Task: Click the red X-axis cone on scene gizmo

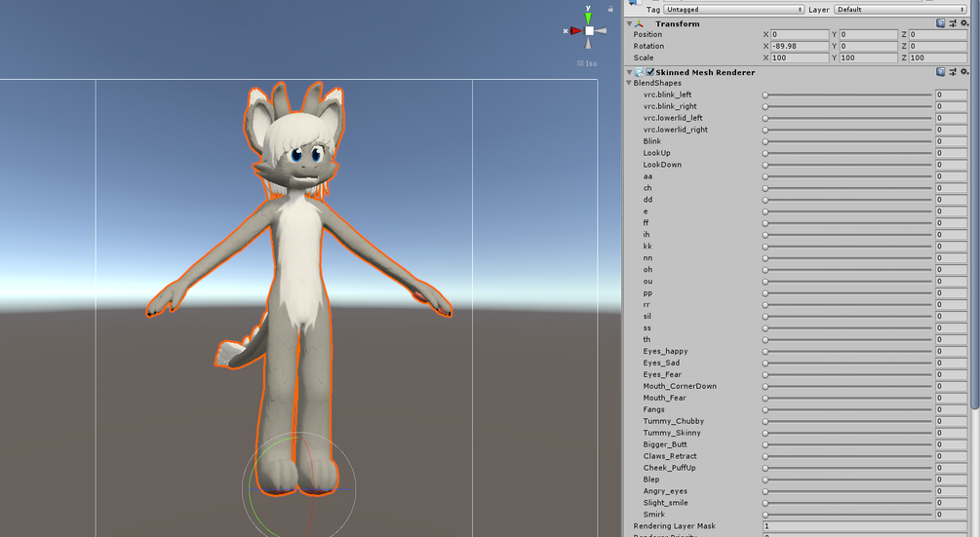Action: tap(575, 30)
